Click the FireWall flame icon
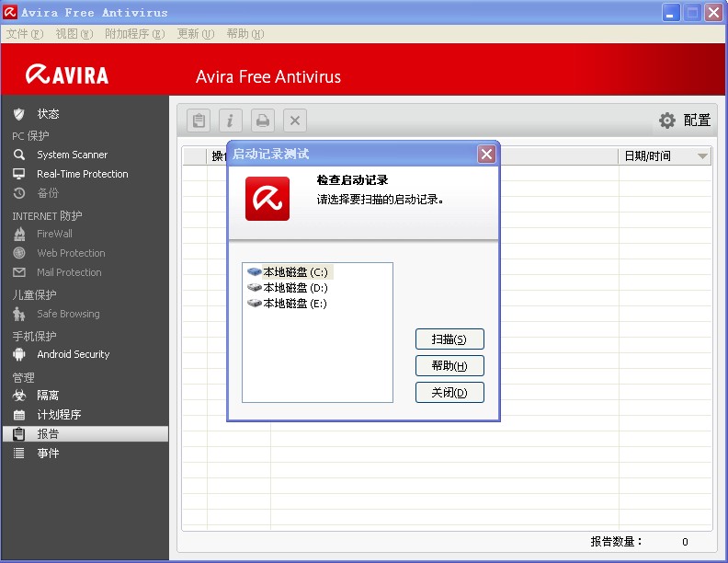This screenshot has width=728, height=563. click(x=19, y=234)
